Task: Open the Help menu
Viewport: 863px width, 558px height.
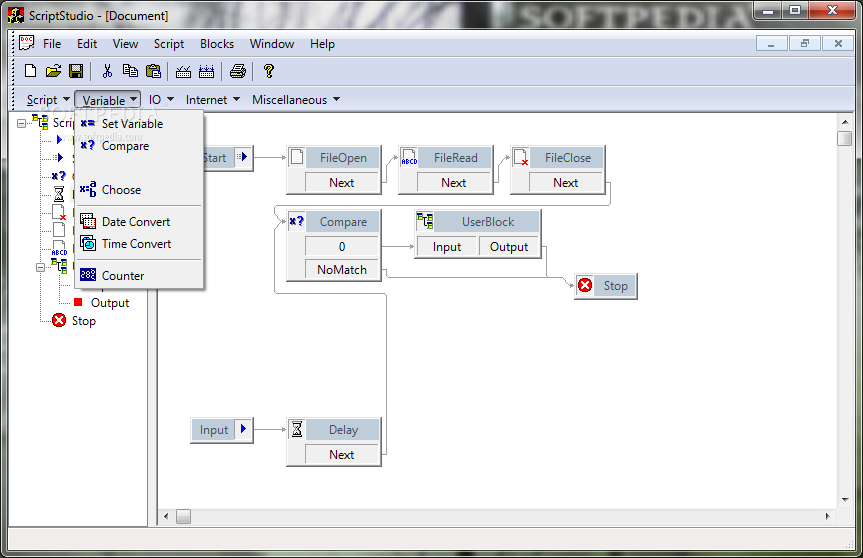Action: 323,44
